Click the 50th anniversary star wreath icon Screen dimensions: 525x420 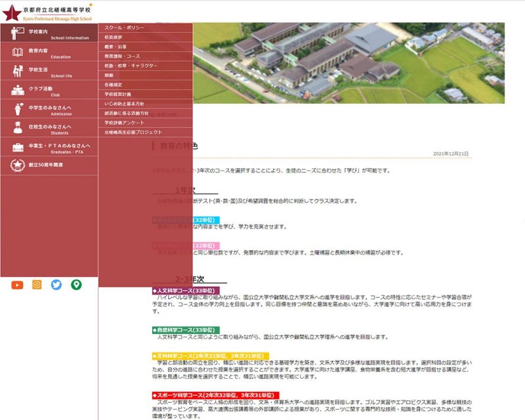pos(17,165)
